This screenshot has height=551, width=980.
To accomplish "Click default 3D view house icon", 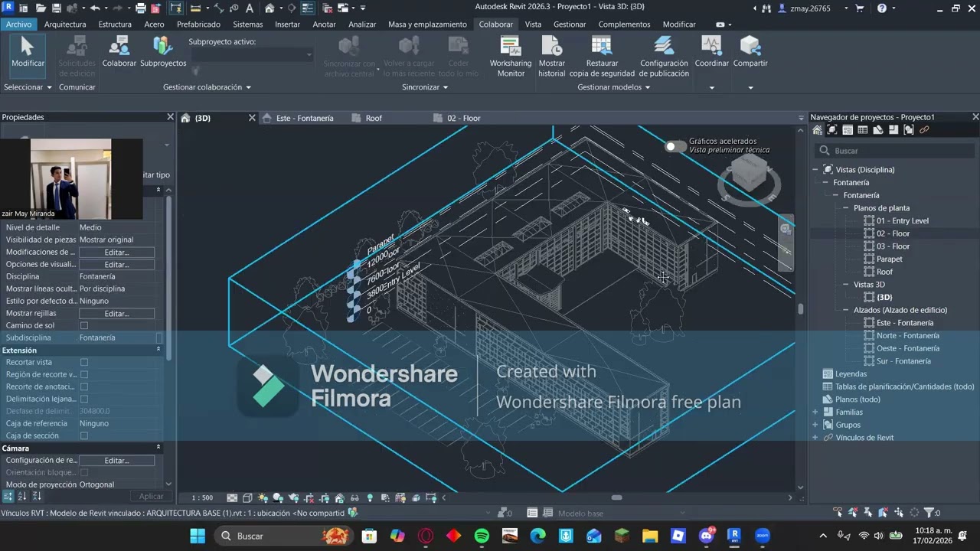I will click(x=269, y=8).
